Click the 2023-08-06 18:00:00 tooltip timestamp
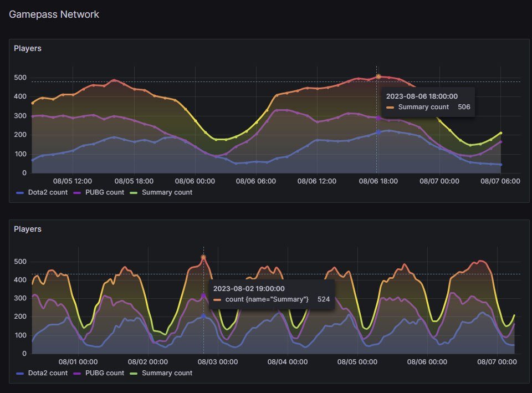 point(422,96)
